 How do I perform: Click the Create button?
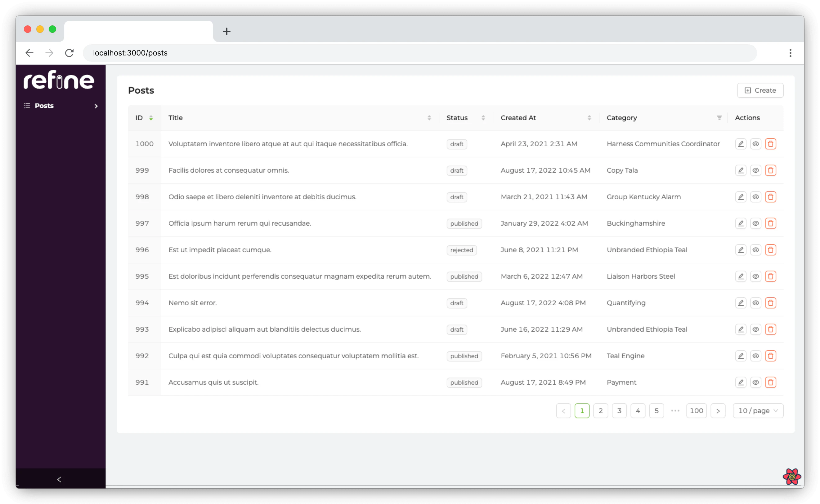point(760,90)
